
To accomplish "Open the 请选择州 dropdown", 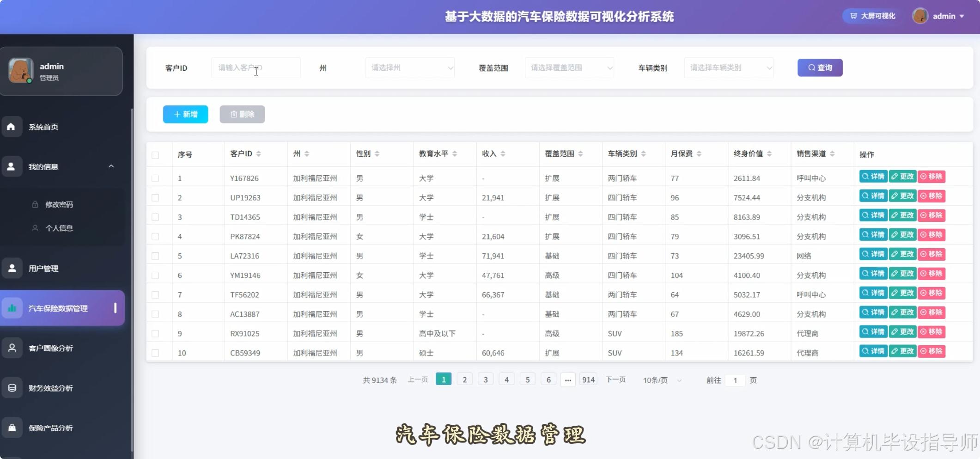I will [409, 67].
